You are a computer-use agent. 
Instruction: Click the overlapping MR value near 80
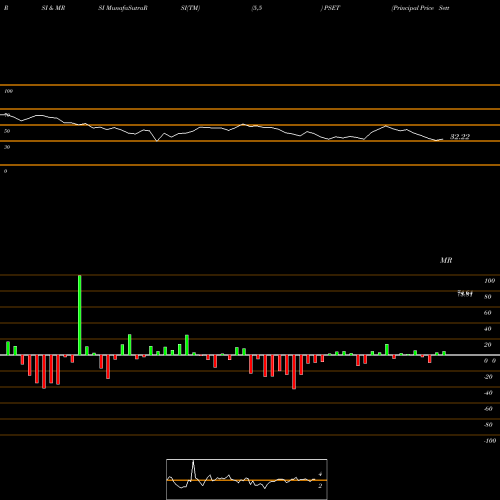[465, 294]
